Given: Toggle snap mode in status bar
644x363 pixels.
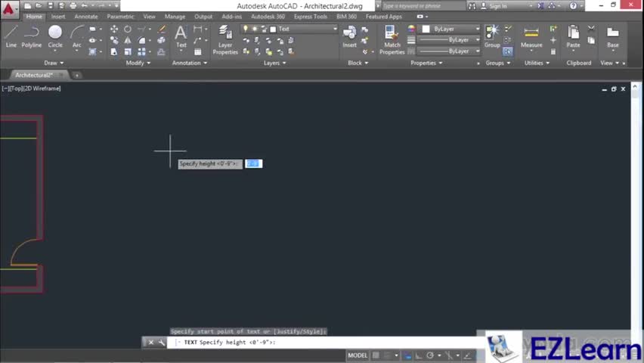Looking at the screenshot, I should pos(387,355).
